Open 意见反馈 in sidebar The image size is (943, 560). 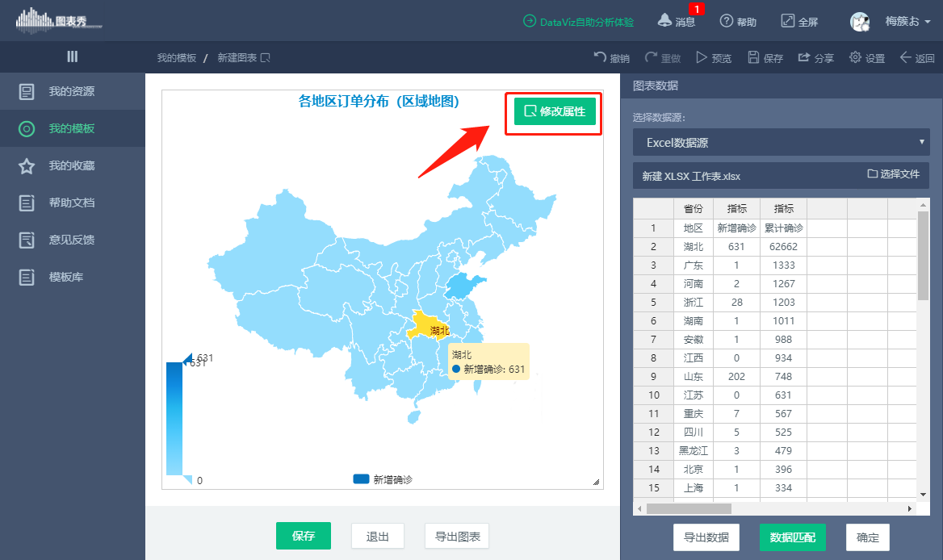pos(72,240)
